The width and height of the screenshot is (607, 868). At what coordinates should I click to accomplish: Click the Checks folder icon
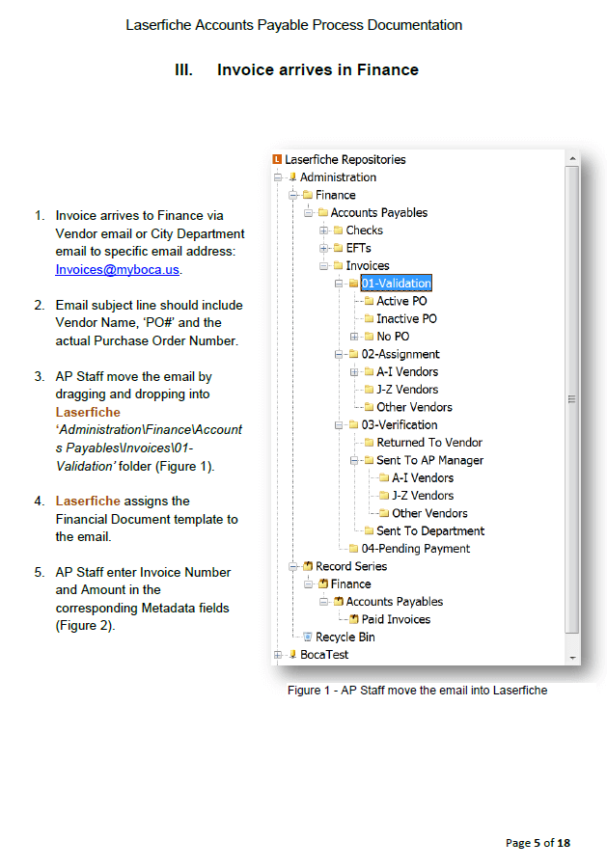coord(339,231)
